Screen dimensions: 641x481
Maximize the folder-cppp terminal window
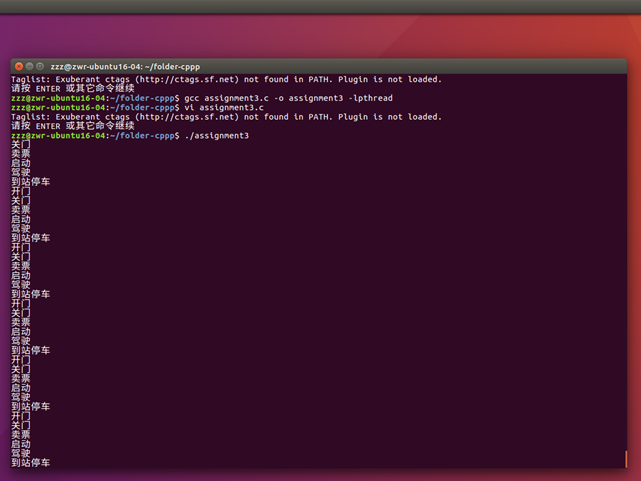(x=40, y=66)
